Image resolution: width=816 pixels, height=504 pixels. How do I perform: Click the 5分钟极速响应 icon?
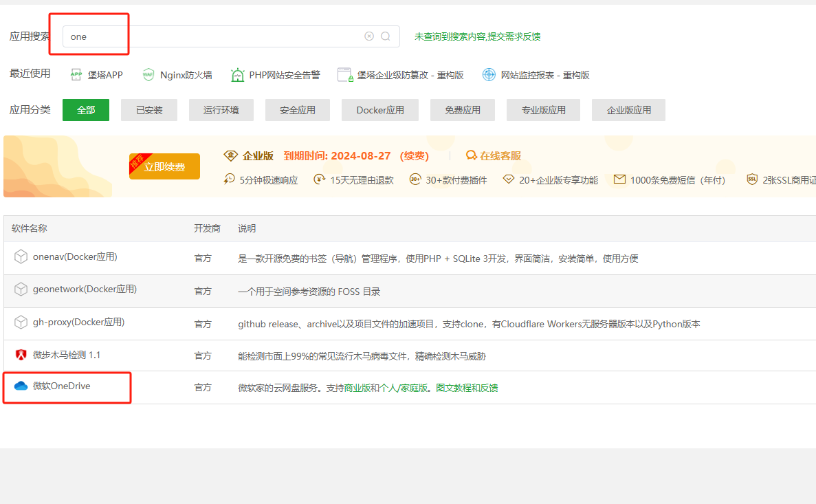[230, 179]
